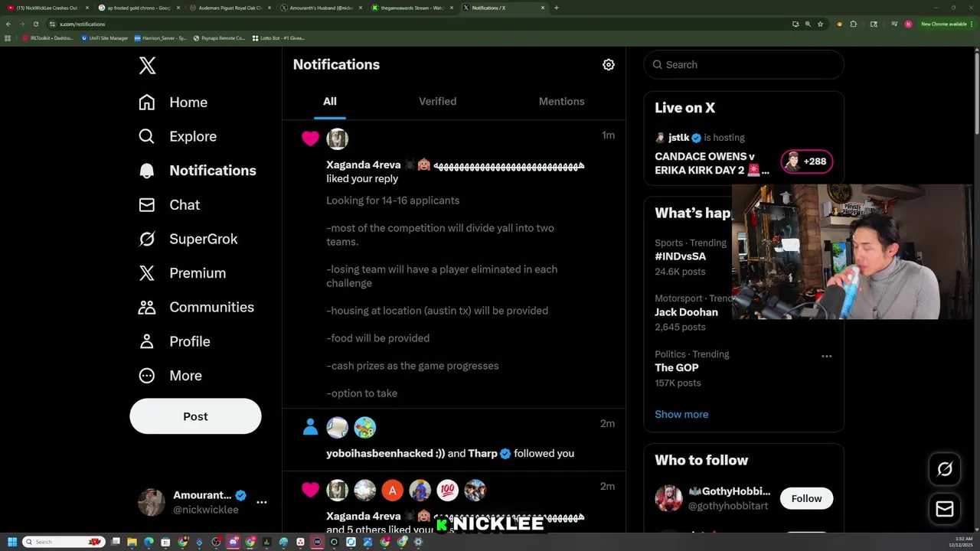
Task: Open the 'liked your reply' notification text
Action: [362, 178]
